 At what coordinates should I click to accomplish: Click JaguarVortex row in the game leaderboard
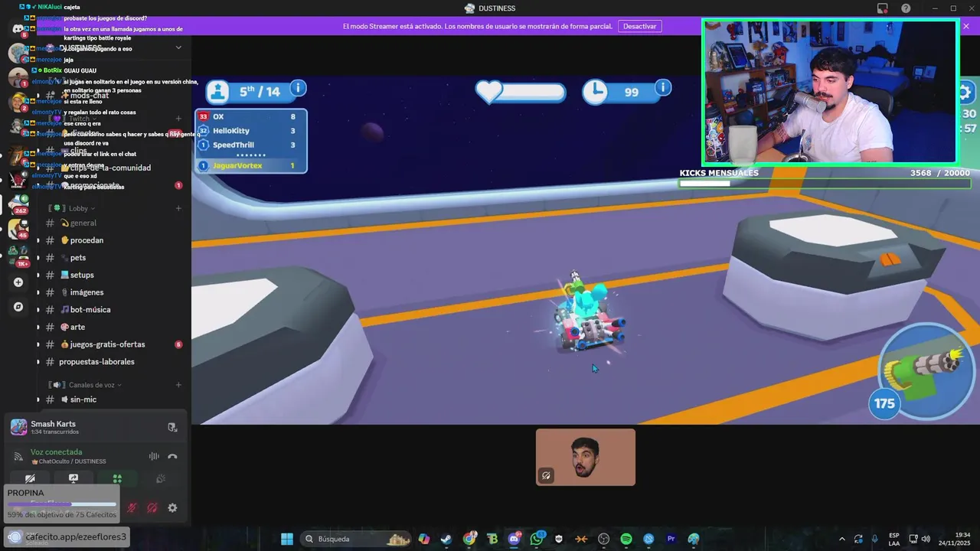(251, 165)
